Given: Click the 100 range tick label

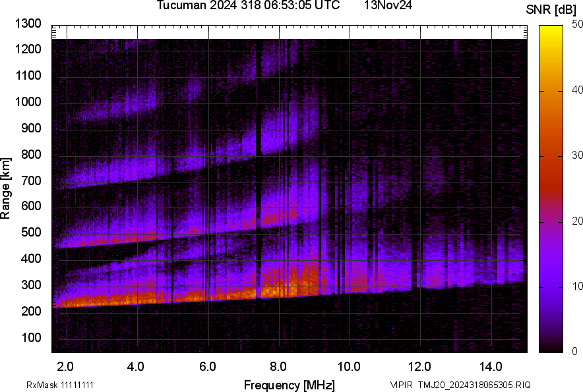Looking at the screenshot, I should tap(31, 338).
